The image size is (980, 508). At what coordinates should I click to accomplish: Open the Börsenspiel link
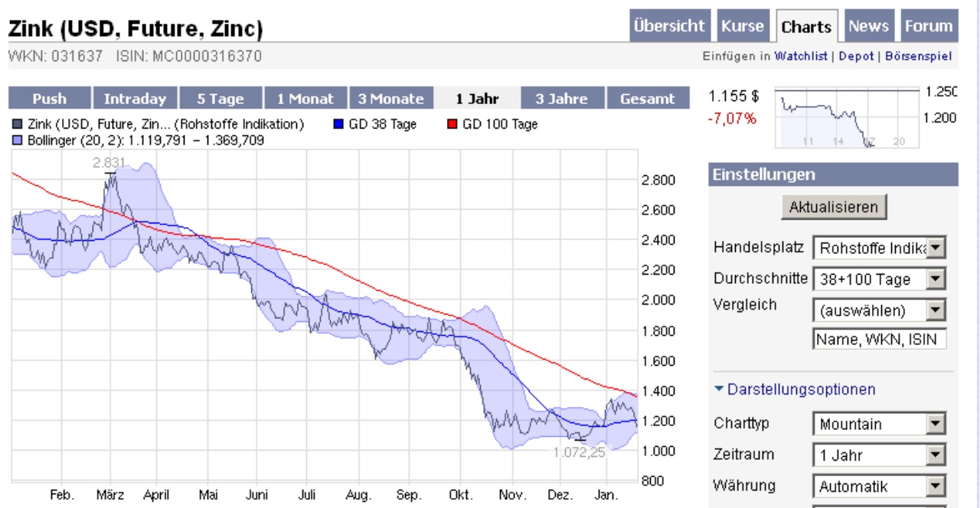tap(920, 56)
